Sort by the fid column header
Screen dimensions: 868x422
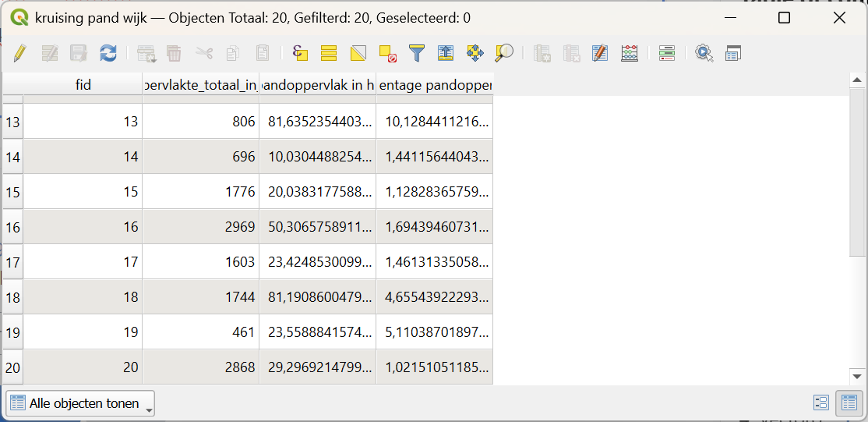[x=83, y=84]
